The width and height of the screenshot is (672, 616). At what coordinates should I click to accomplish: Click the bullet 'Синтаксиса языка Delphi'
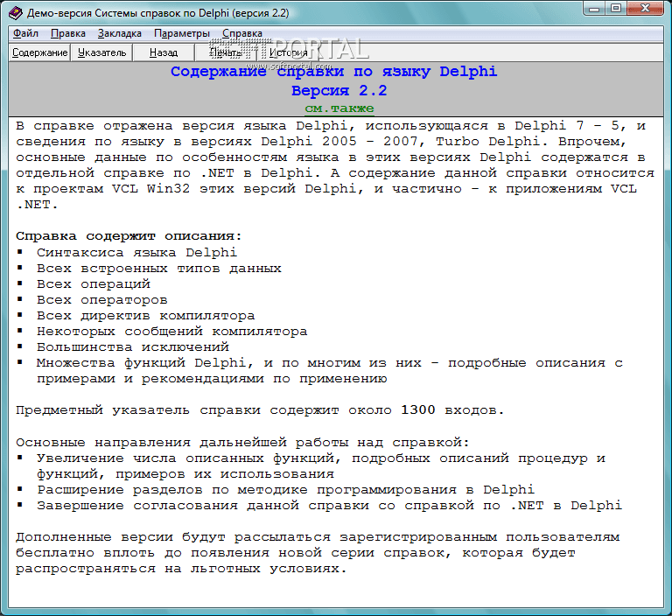(136, 253)
